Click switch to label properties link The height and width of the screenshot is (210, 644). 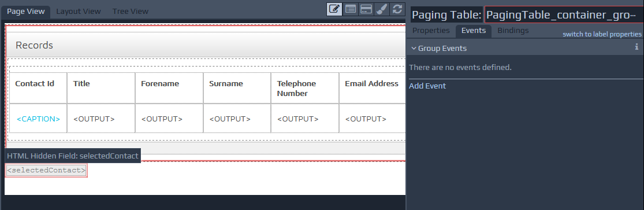pyautogui.click(x=602, y=34)
